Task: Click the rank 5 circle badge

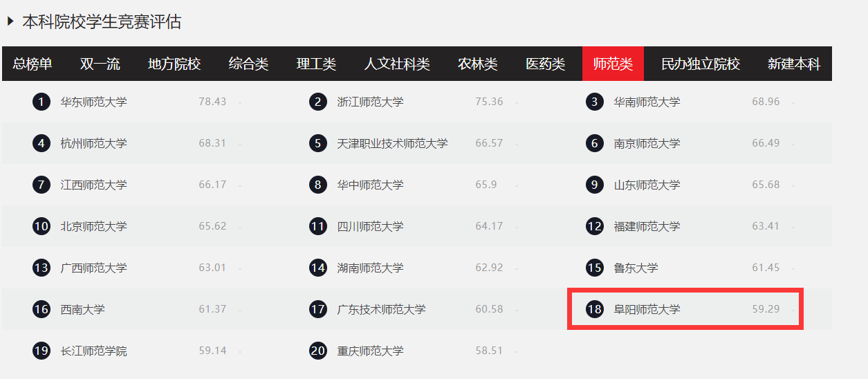Action: click(317, 144)
